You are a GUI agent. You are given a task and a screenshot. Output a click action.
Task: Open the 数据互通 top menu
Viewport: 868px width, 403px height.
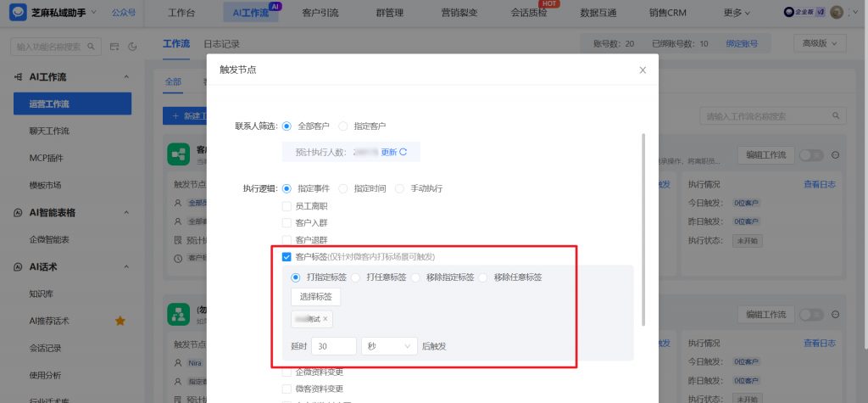coord(598,12)
